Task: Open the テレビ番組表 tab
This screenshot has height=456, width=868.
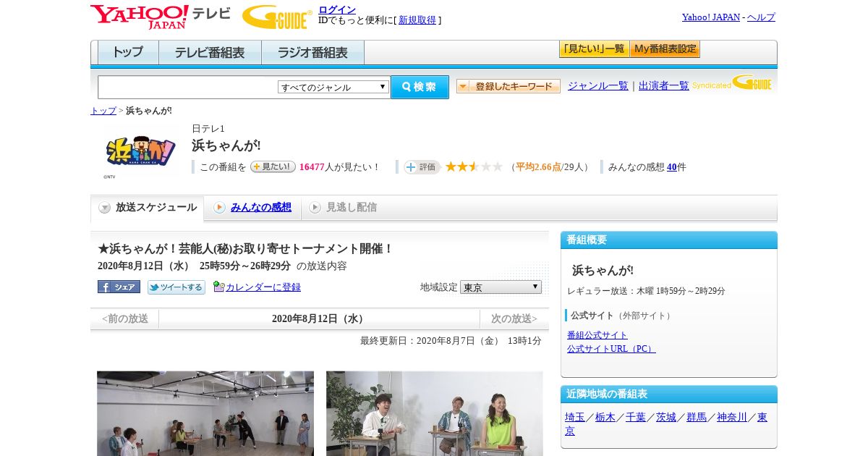Action: coord(210,53)
